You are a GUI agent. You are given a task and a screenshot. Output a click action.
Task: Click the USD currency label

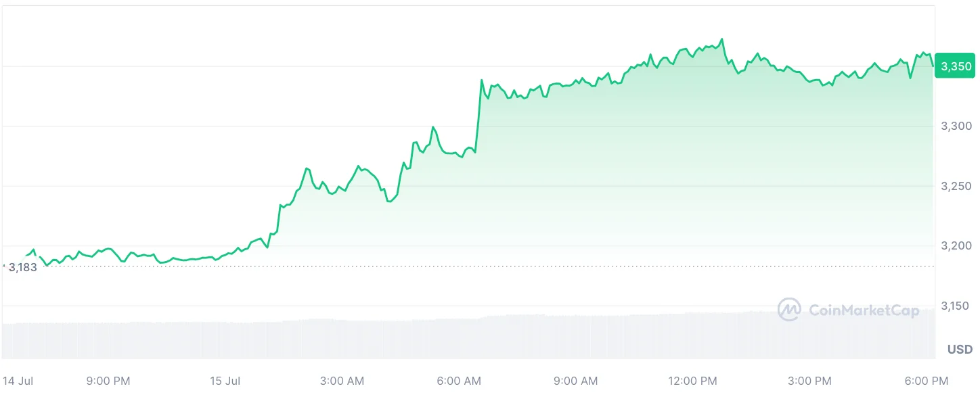tap(960, 350)
